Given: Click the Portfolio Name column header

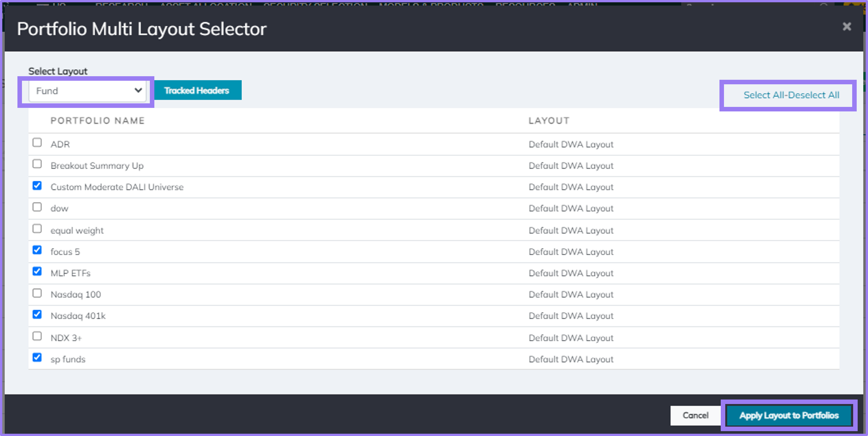Looking at the screenshot, I should click(x=98, y=120).
